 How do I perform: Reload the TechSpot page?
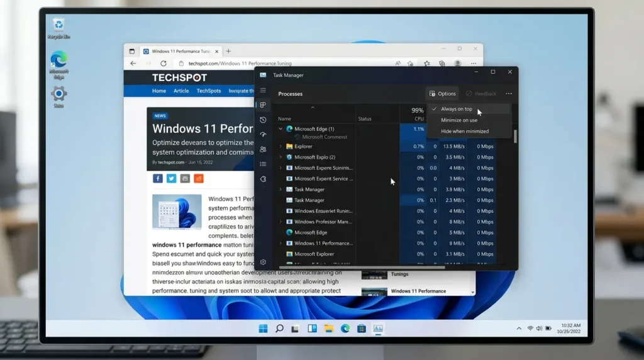coord(164,64)
